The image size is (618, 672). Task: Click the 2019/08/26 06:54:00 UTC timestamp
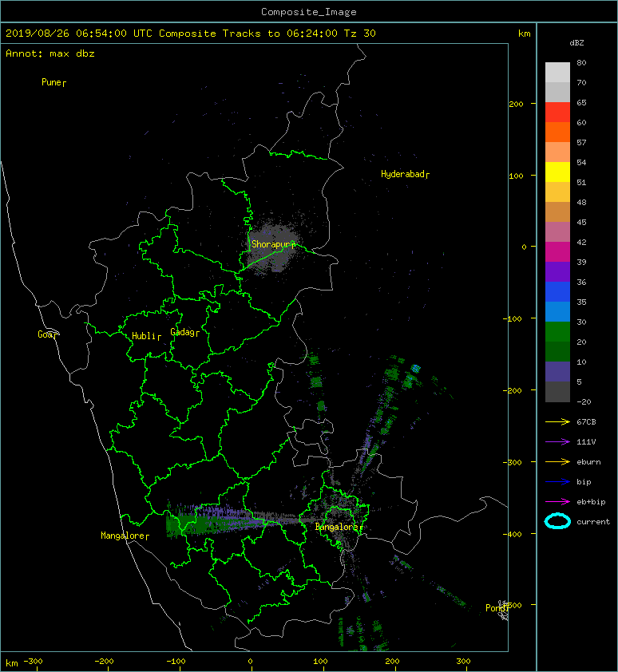(79, 34)
